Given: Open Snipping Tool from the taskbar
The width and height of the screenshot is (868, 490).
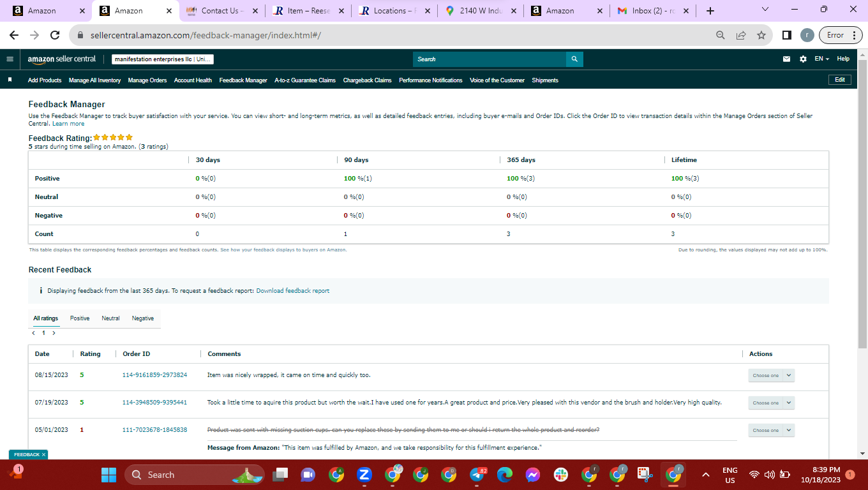Looking at the screenshot, I should pyautogui.click(x=645, y=475).
